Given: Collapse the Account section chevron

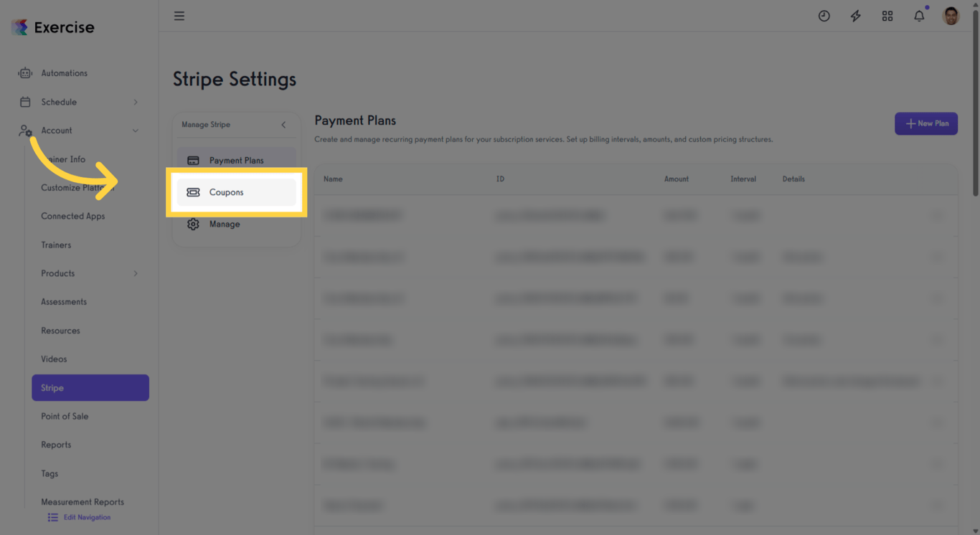Looking at the screenshot, I should (x=136, y=130).
